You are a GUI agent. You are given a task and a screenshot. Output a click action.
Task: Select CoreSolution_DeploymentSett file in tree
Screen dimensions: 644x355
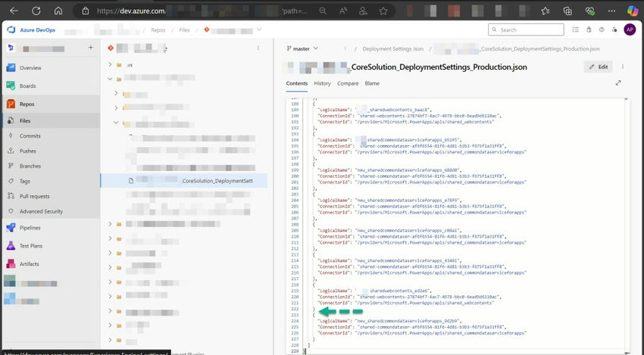click(x=184, y=181)
